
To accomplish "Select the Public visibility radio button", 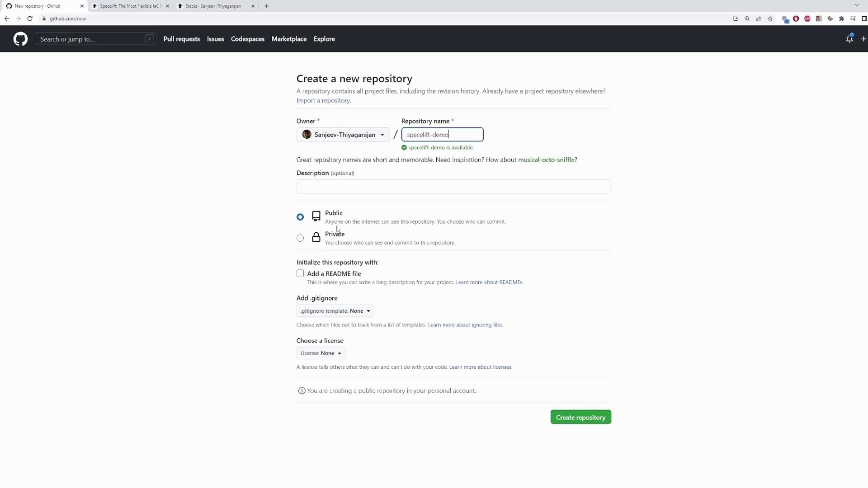I will point(300,217).
